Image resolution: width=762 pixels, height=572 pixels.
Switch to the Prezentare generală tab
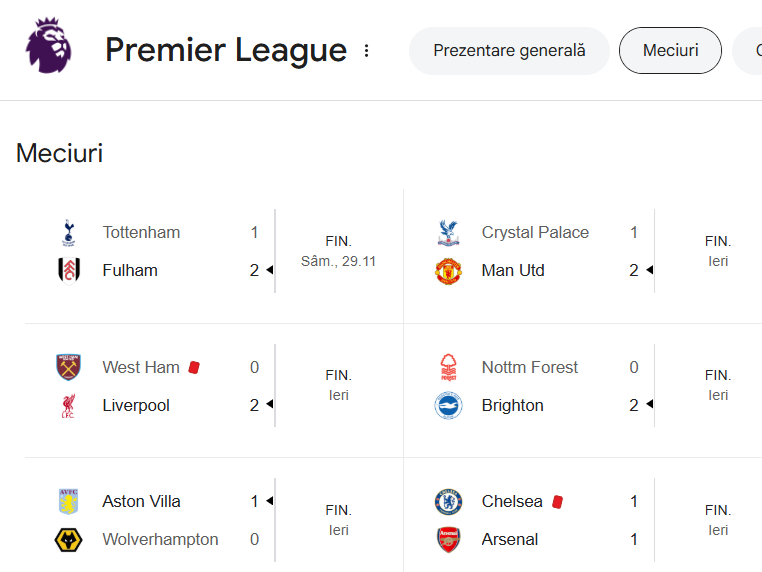pyautogui.click(x=509, y=51)
